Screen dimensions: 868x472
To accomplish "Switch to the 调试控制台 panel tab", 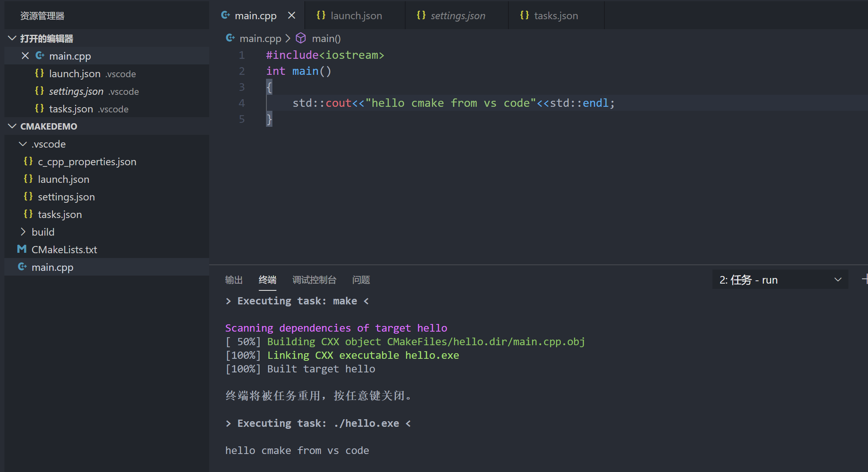I will (314, 280).
